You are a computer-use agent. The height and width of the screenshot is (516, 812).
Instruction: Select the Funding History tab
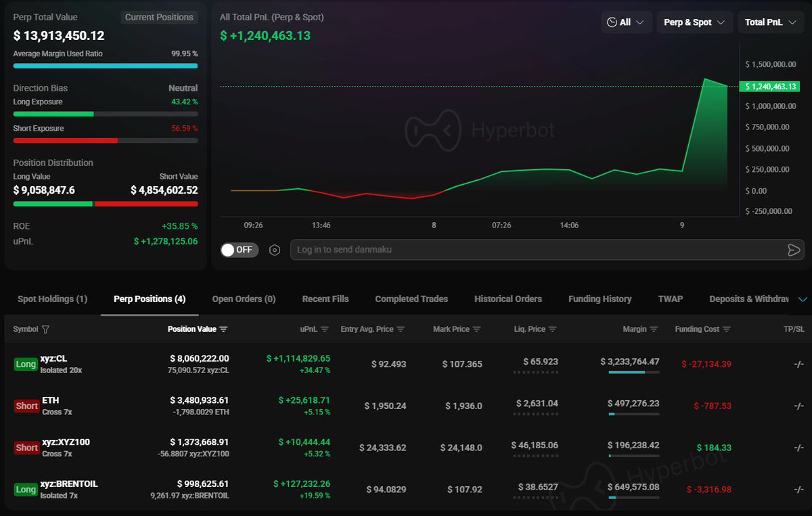click(600, 299)
